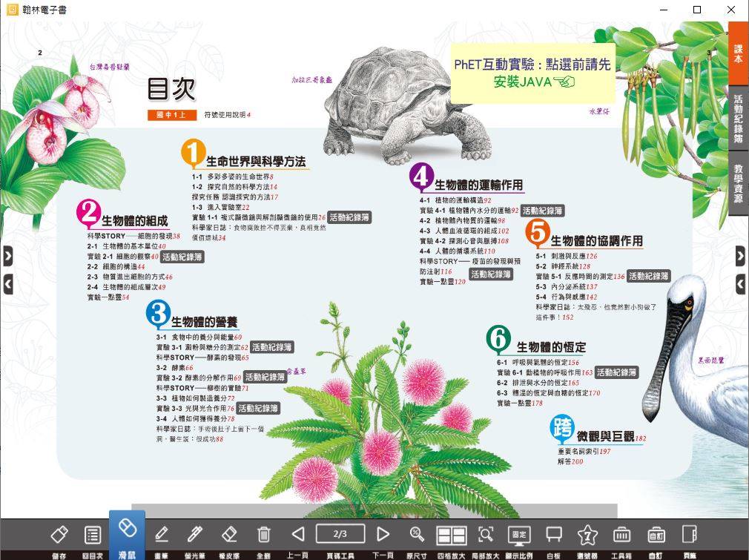
Task: Click entry 2-2 細胞的構造
Action: coord(116,266)
